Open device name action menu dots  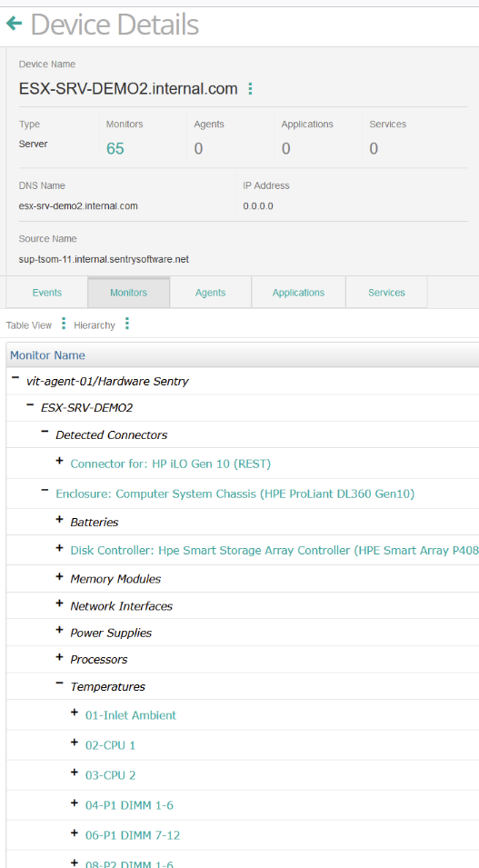click(250, 88)
